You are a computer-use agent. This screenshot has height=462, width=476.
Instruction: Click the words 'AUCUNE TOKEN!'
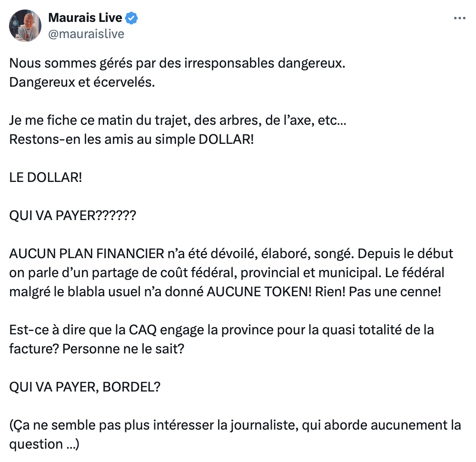(259, 292)
